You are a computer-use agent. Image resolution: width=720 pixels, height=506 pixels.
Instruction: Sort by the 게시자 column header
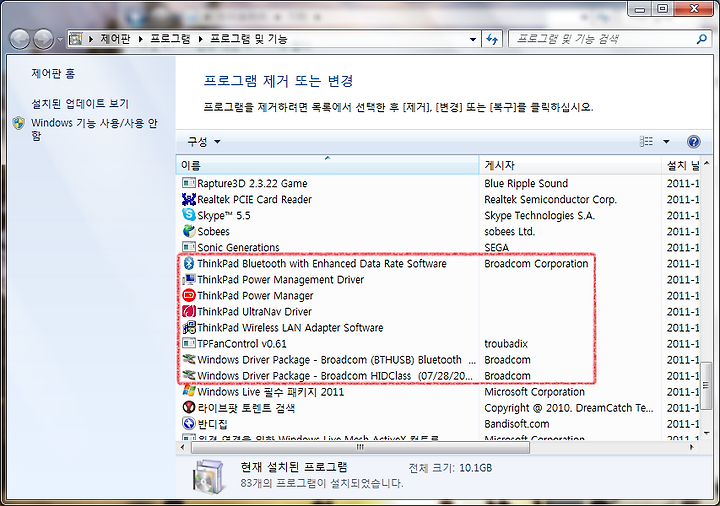tap(570, 165)
